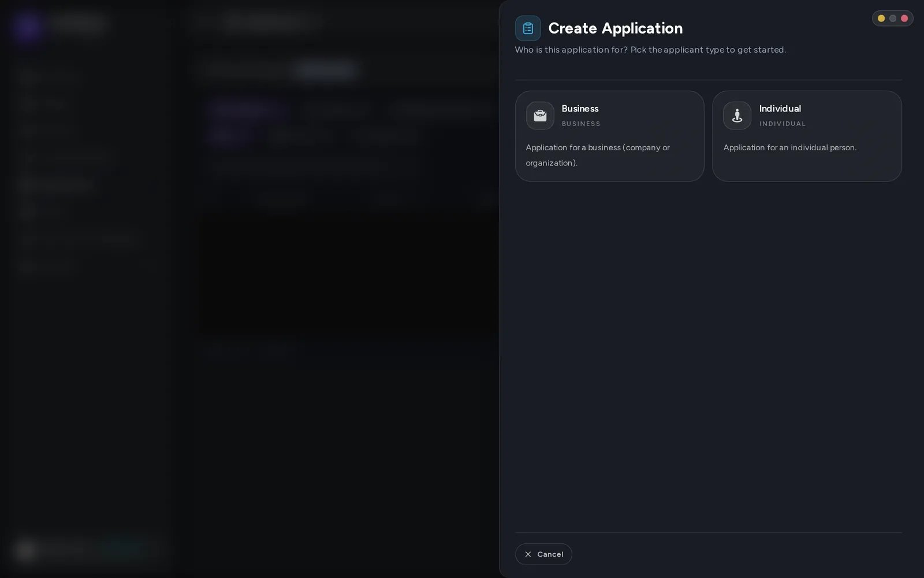Screen dimensions: 924x578
Task: Cancel the application creation
Action: click(x=543, y=554)
